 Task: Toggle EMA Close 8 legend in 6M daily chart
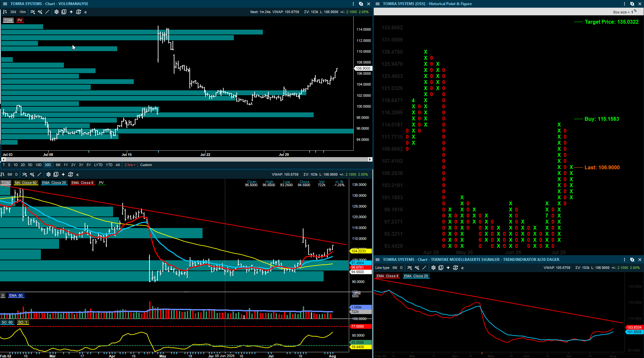click(x=82, y=183)
